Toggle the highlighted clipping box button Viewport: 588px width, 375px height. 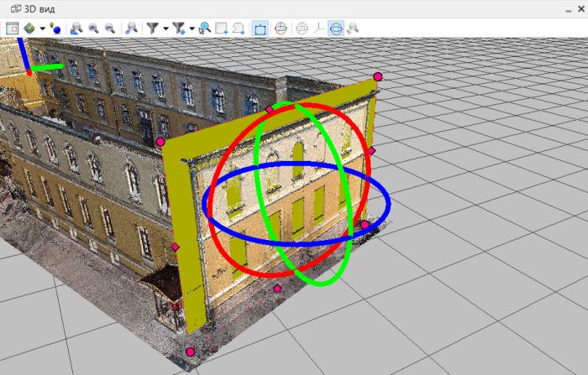pyautogui.click(x=260, y=28)
